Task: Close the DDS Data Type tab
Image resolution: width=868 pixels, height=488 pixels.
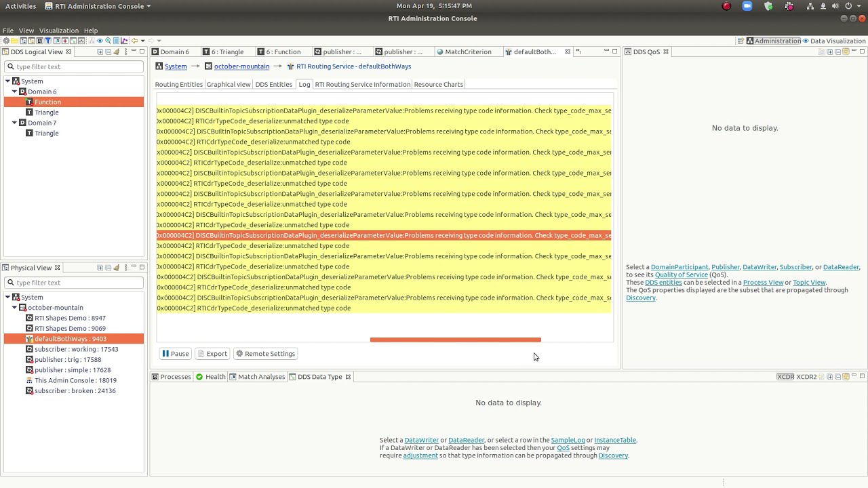Action: (x=348, y=377)
